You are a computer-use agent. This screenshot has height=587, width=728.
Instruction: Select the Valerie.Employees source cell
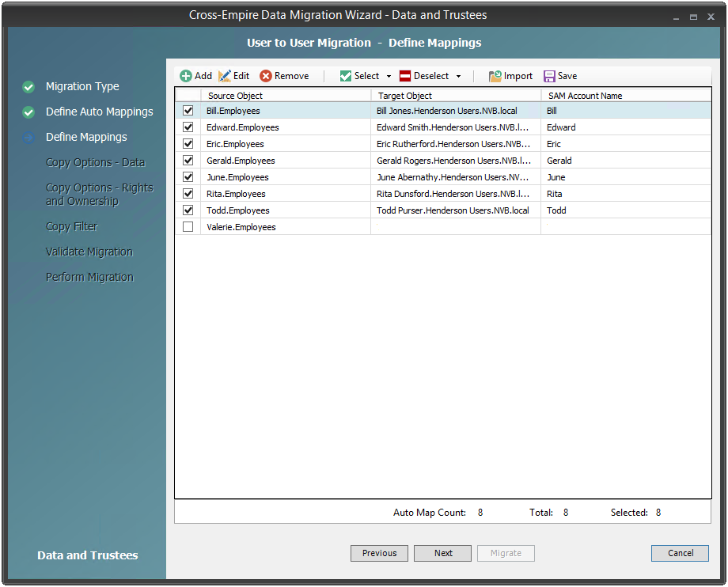(x=286, y=227)
